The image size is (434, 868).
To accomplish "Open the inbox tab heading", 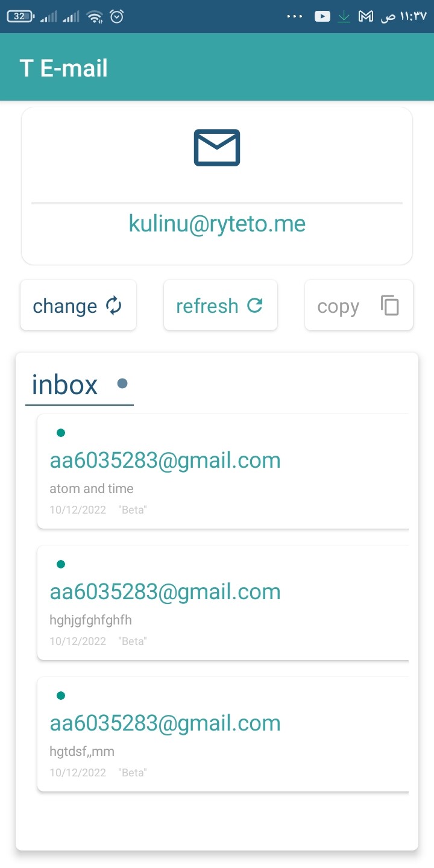I will (x=65, y=385).
